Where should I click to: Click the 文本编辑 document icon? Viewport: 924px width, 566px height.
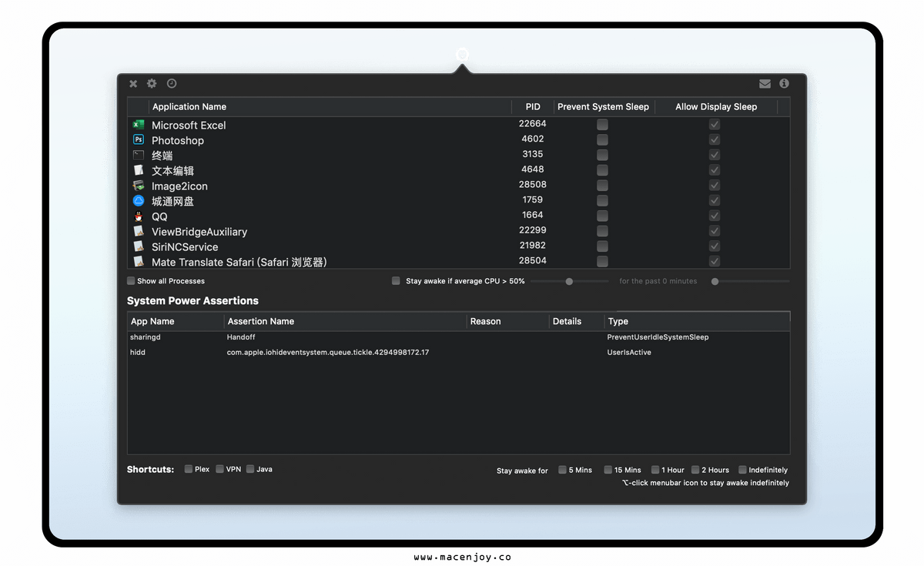139,170
